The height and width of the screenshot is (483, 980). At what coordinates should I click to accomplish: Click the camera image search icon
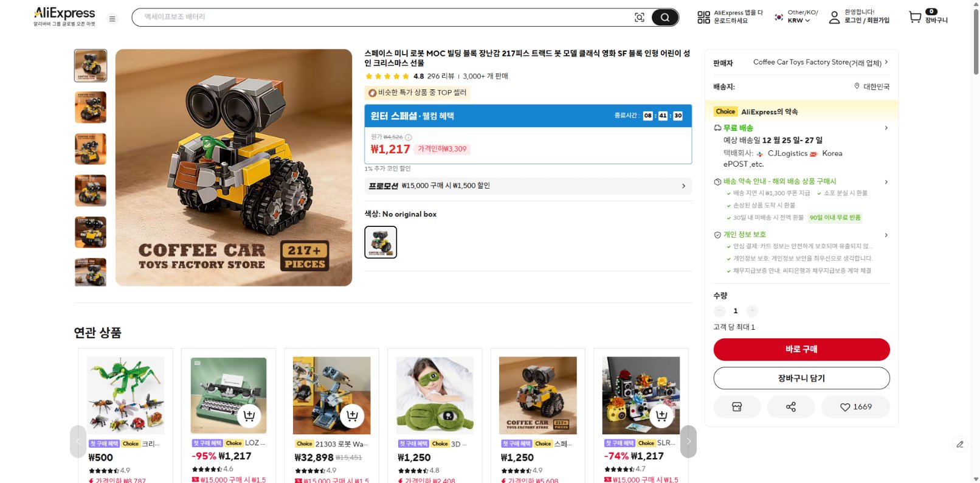[x=640, y=18]
